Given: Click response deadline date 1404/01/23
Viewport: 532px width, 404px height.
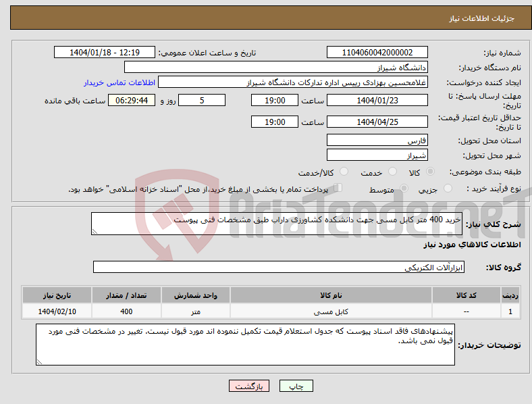Looking at the screenshot, I should (377, 100).
